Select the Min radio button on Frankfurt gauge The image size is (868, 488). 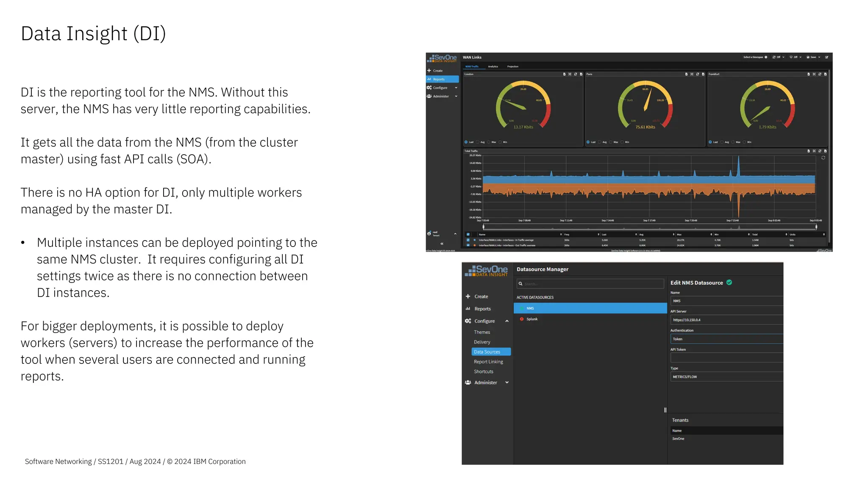(744, 142)
